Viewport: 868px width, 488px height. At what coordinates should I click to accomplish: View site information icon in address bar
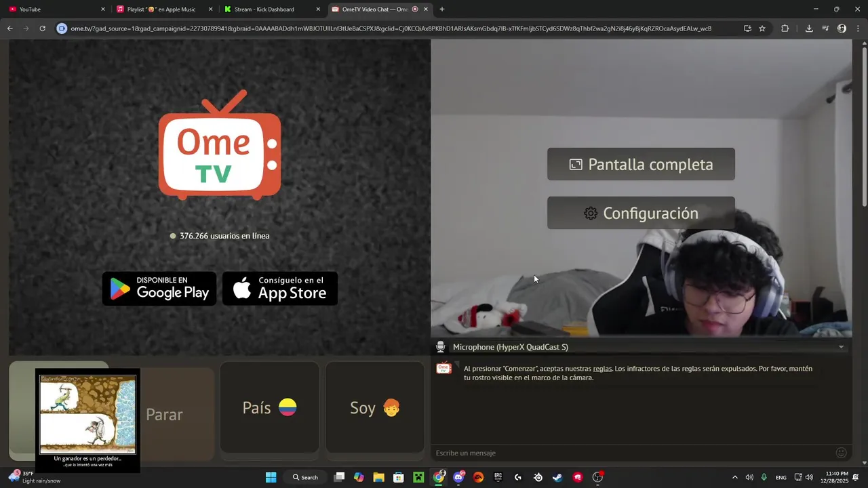click(x=62, y=28)
